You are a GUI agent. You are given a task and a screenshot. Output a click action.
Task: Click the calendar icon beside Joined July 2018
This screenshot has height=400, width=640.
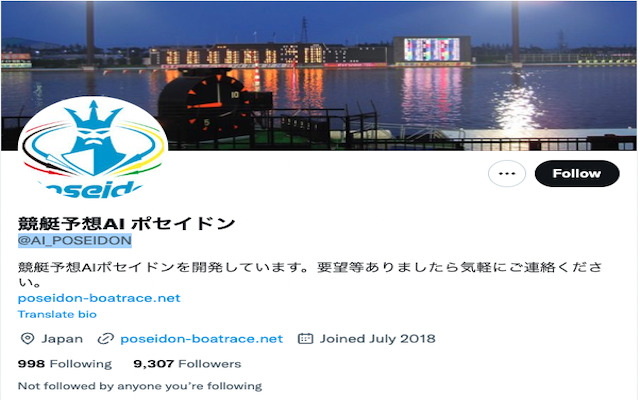[305, 339]
